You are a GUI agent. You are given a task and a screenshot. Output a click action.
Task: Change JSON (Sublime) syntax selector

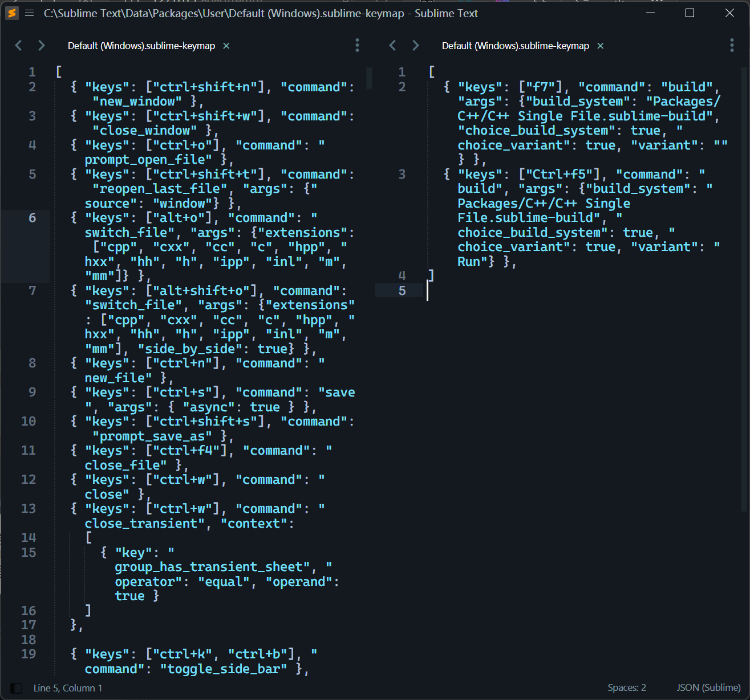708,688
